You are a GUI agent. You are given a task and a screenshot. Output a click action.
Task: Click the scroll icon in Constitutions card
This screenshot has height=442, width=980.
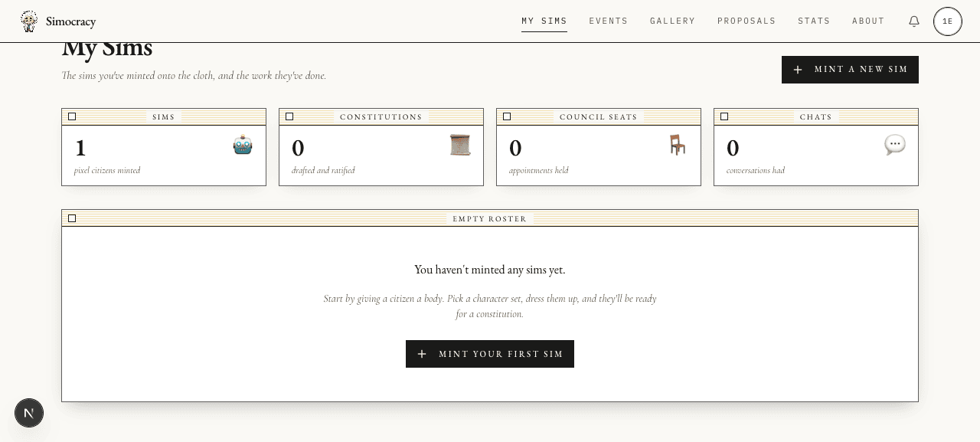coord(460,145)
